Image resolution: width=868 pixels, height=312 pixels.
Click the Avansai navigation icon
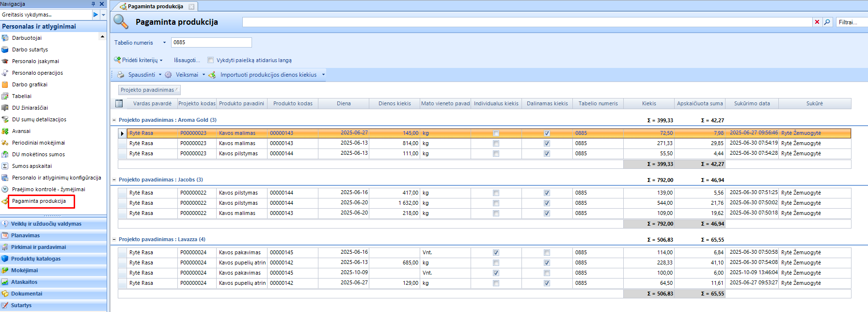[x=5, y=131]
